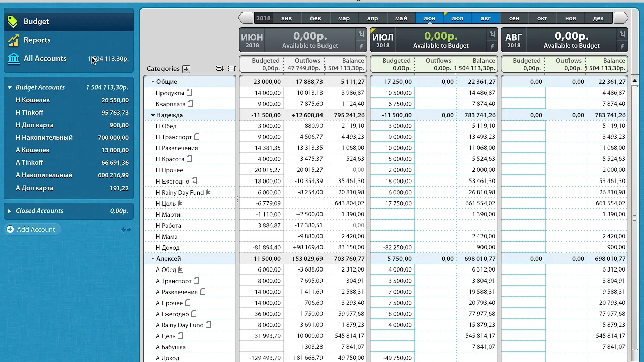The image size is (644, 362).
Task: Open the note icon next to Н Rainy Day Fund
Action: point(209,192)
